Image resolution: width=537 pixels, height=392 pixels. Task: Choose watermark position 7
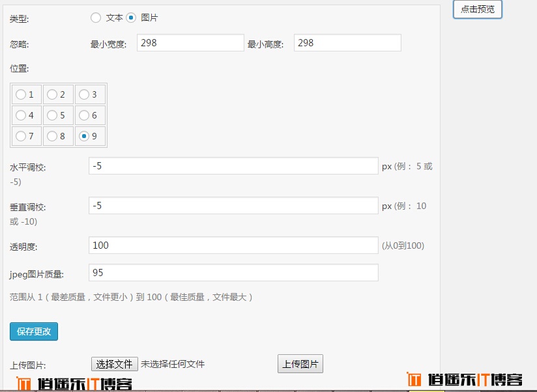tap(21, 136)
